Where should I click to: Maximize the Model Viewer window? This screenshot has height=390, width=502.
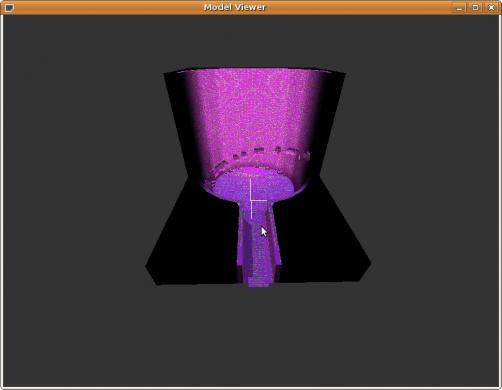click(476, 7)
